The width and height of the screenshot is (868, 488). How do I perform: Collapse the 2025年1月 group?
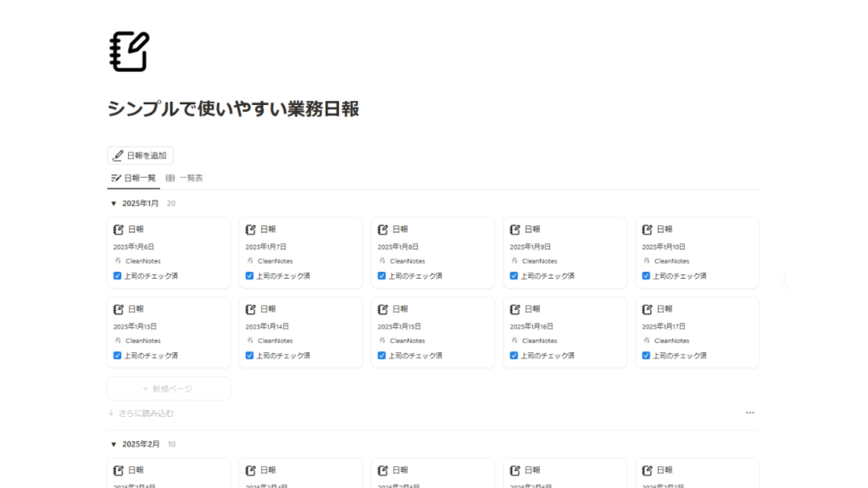[114, 203]
